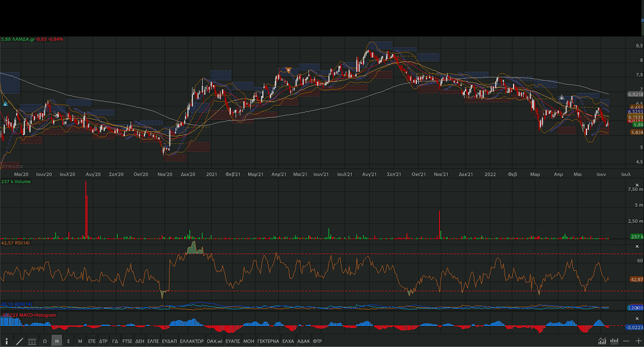Open the chart info icon

[x=6, y=341]
